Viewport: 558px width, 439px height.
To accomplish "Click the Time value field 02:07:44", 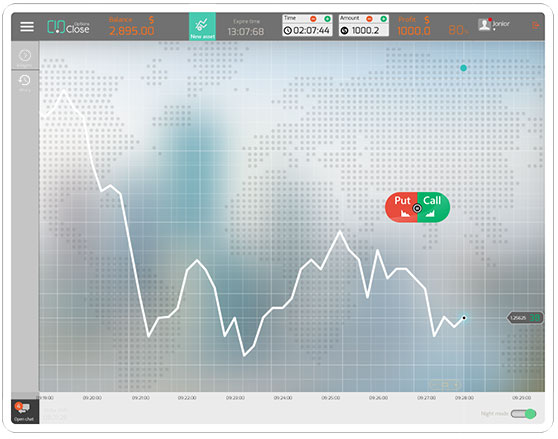I will tap(307, 31).
